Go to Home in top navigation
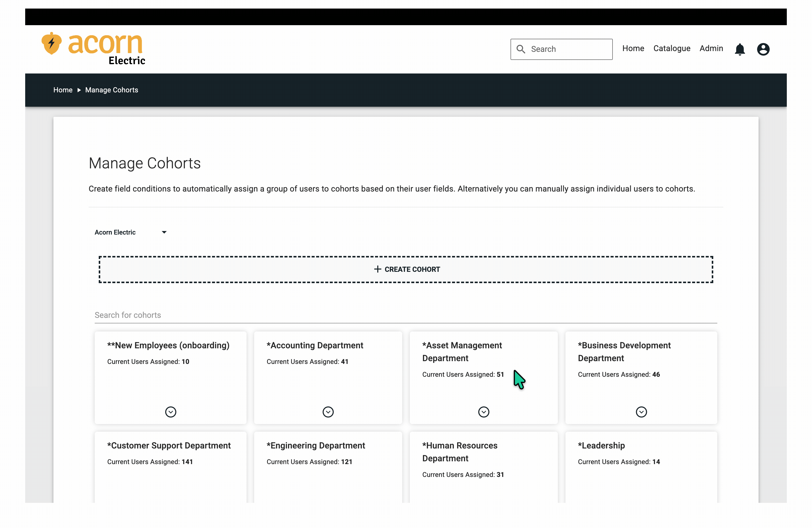The image size is (812, 528). (633, 48)
